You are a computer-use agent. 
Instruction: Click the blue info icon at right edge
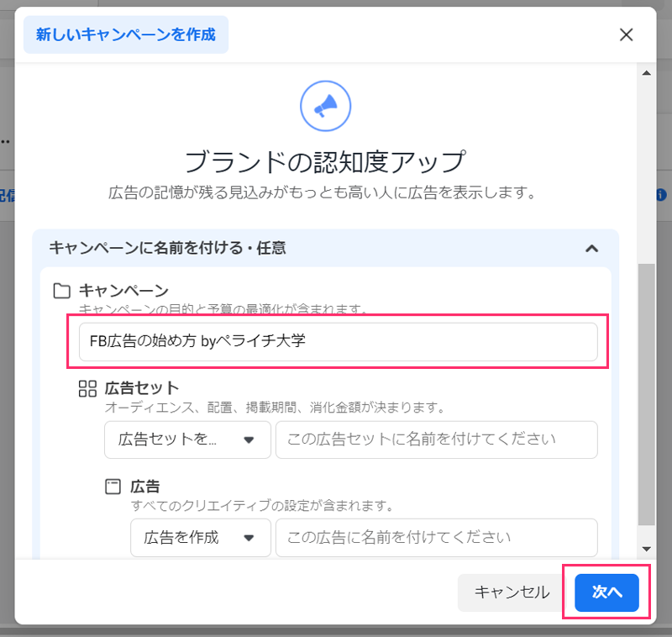(x=661, y=194)
